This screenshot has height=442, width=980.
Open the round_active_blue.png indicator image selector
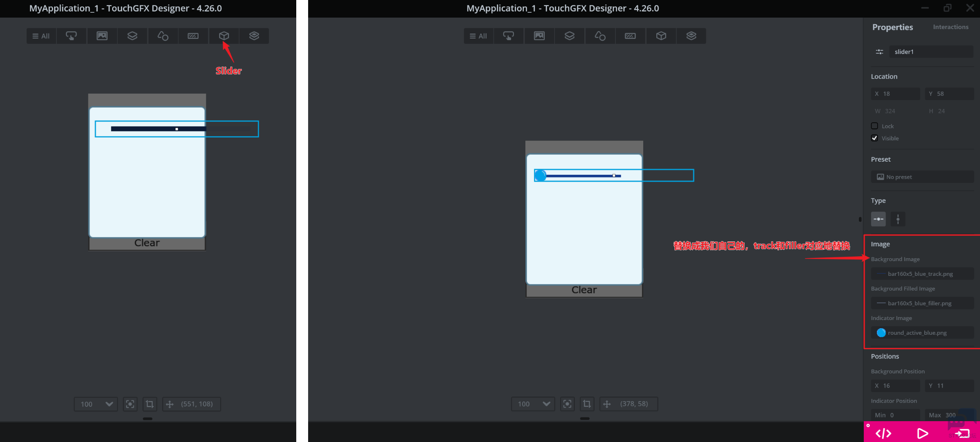pyautogui.click(x=922, y=333)
